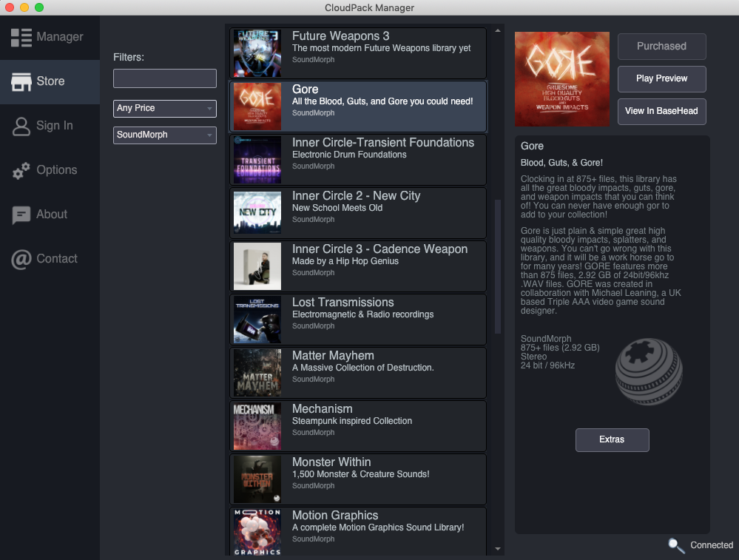The height and width of the screenshot is (560, 739).
Task: Click 'Made by a Hip Hop Genius' subtitle
Action: pyautogui.click(x=345, y=261)
